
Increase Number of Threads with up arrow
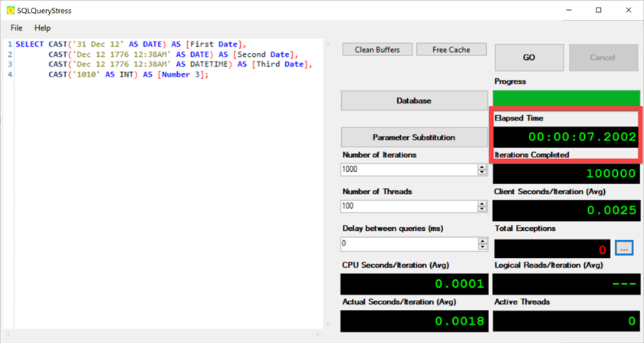click(x=482, y=203)
